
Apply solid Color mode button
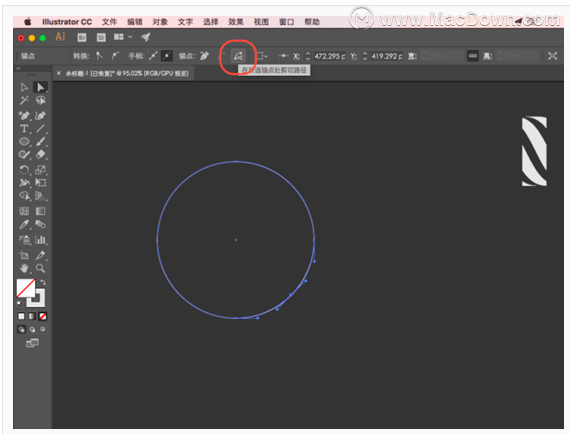tap(21, 316)
